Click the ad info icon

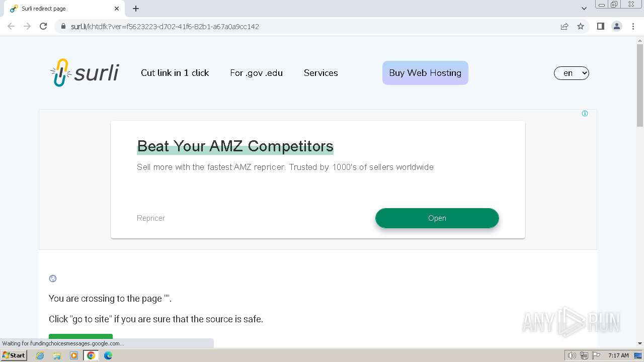point(585,114)
